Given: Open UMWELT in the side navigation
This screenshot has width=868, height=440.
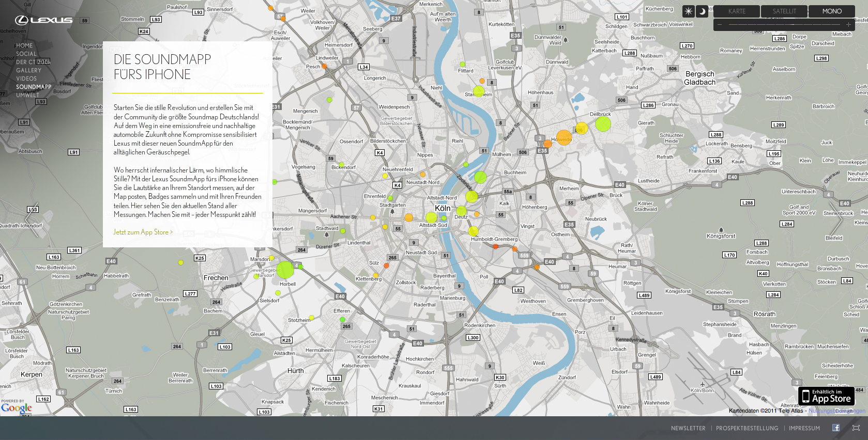Looking at the screenshot, I should click(27, 95).
